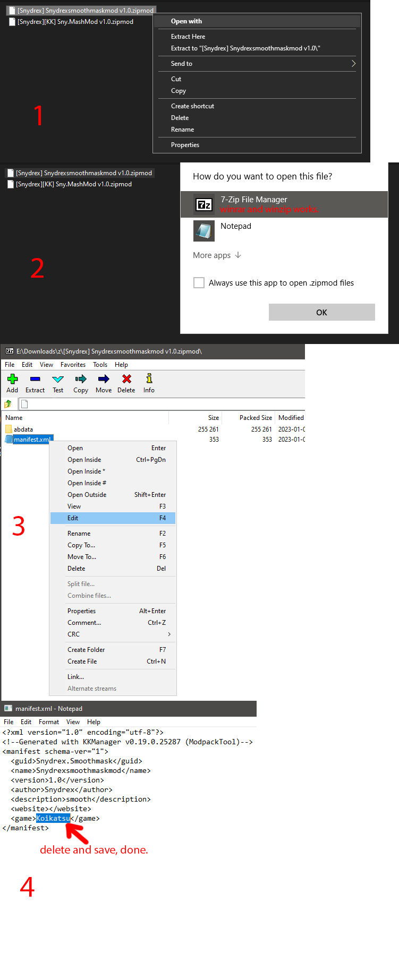The height and width of the screenshot is (980, 399).
Task: Click the up-folder icon beside address bar
Action: click(8, 404)
